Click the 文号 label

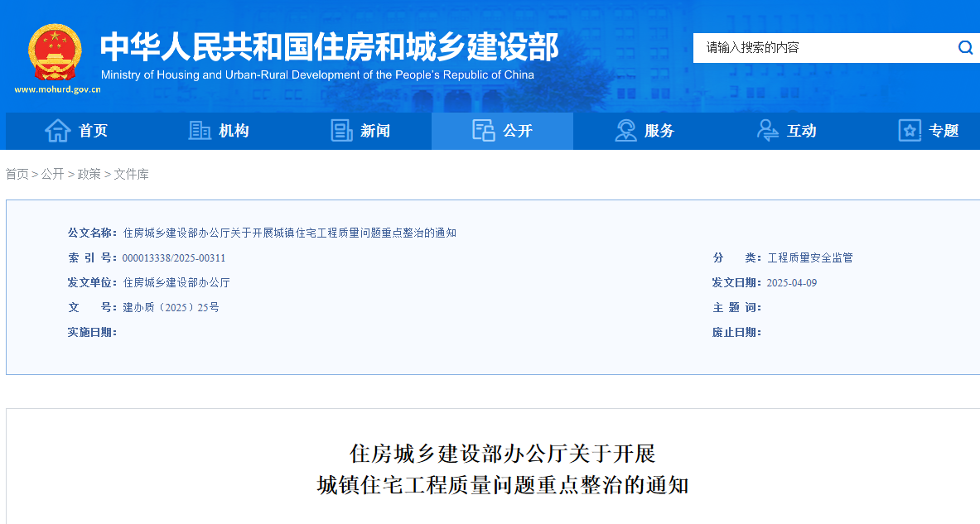(x=93, y=307)
